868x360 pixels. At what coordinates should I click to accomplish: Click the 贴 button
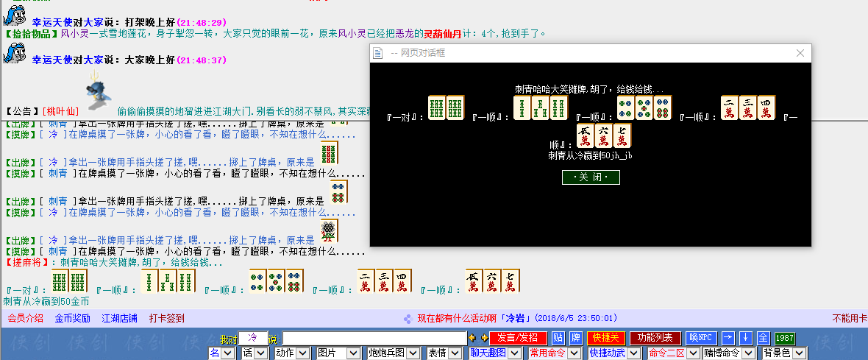(558, 338)
